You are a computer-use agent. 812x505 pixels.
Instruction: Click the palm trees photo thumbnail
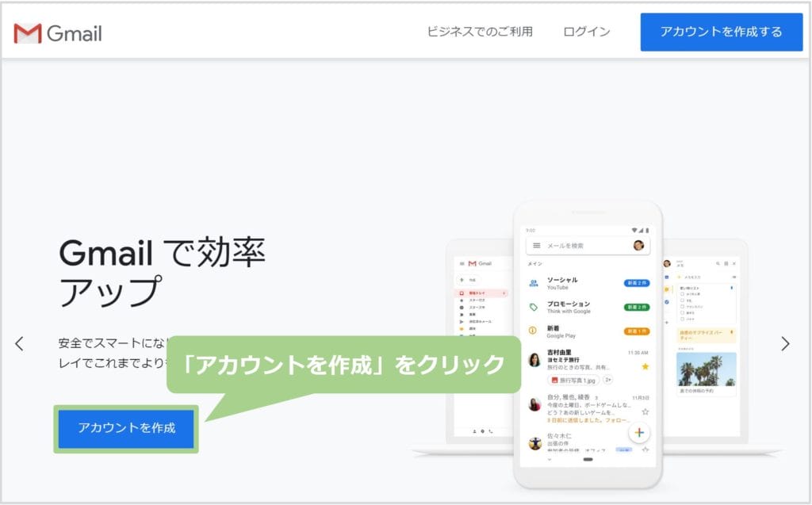click(x=707, y=369)
